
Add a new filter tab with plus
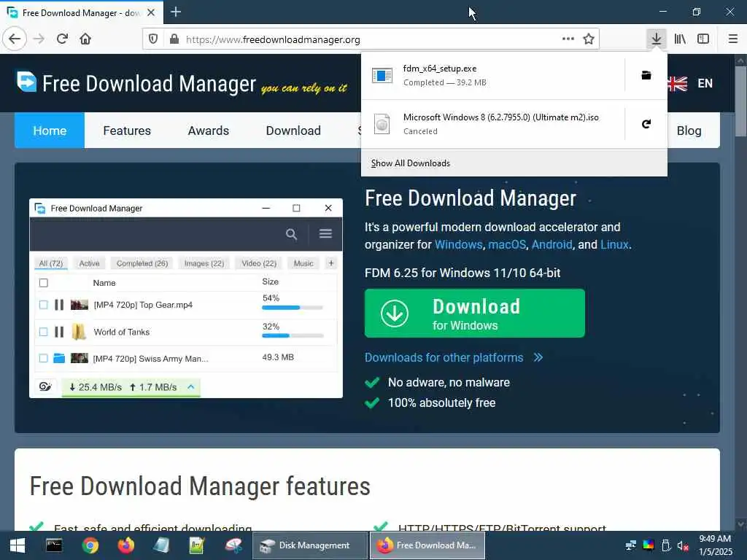tap(331, 262)
